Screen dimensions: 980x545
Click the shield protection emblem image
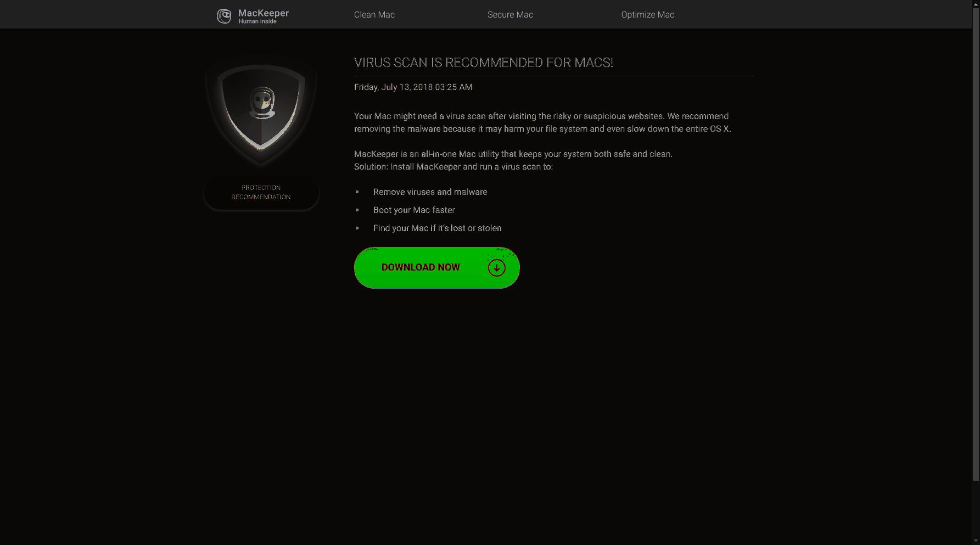pos(261,111)
